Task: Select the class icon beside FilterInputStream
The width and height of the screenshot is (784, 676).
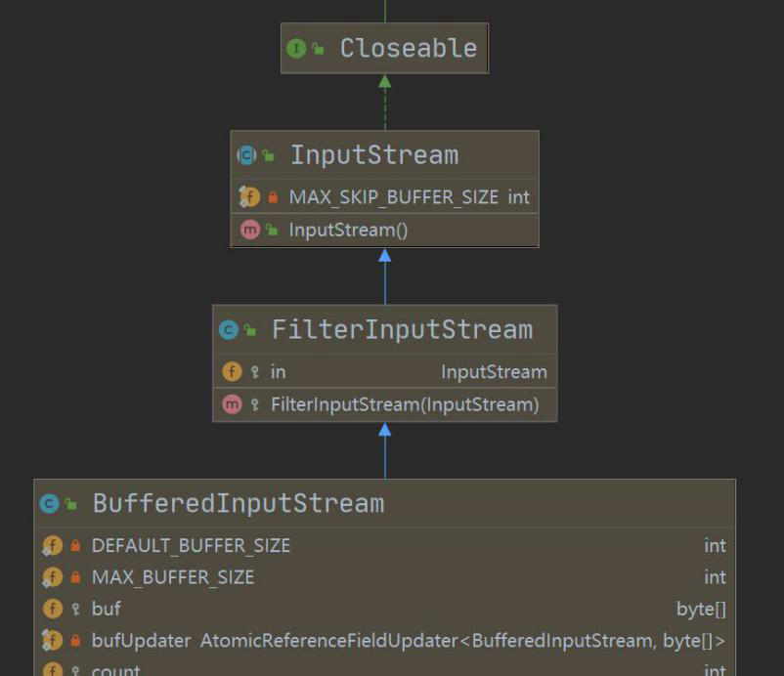Action: (229, 330)
